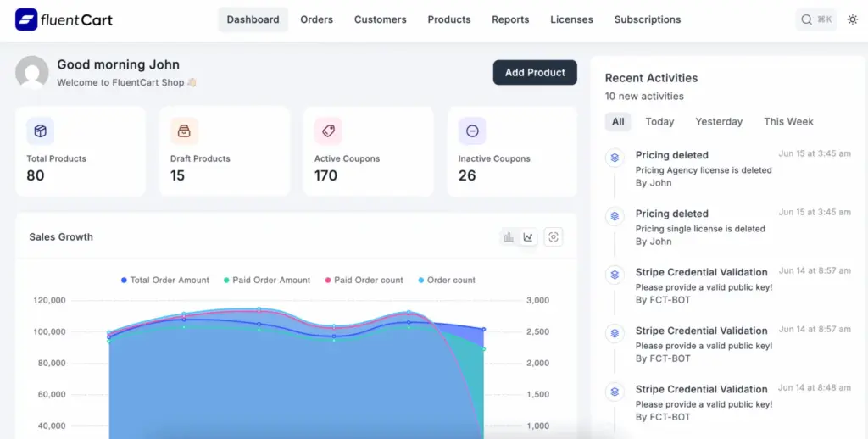Viewport: 868px width, 439px height.
Task: Show This Week activities
Action: pyautogui.click(x=788, y=121)
